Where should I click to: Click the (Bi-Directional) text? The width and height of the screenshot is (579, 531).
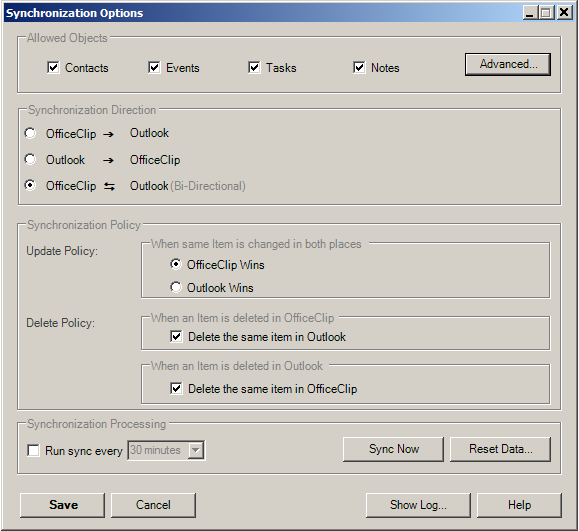[x=208, y=186]
